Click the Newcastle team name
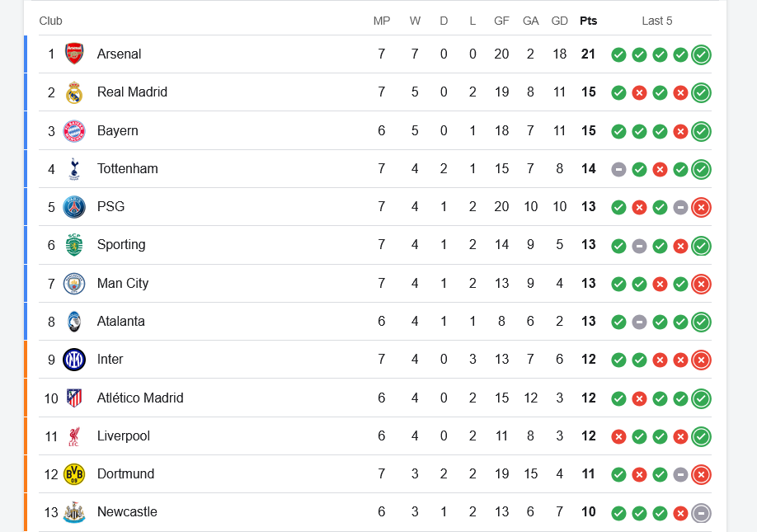 point(127,512)
